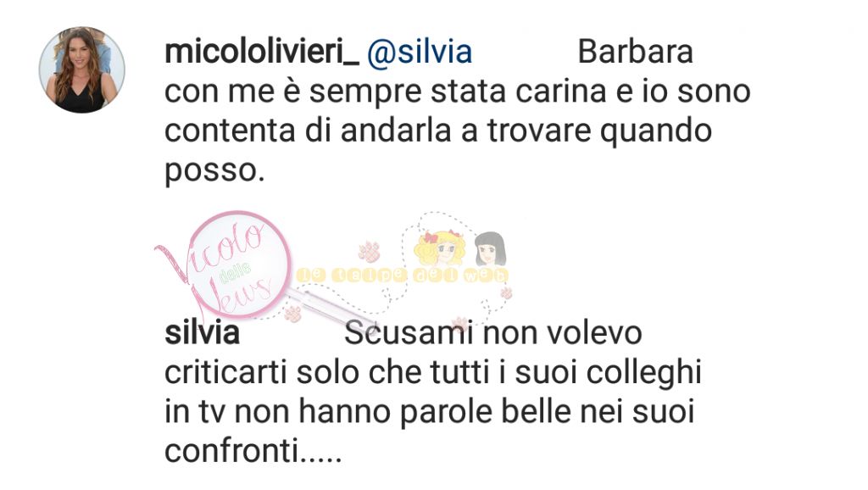The width and height of the screenshot is (868, 490).
Task: Click the micololivieri_ username
Action: point(262,52)
